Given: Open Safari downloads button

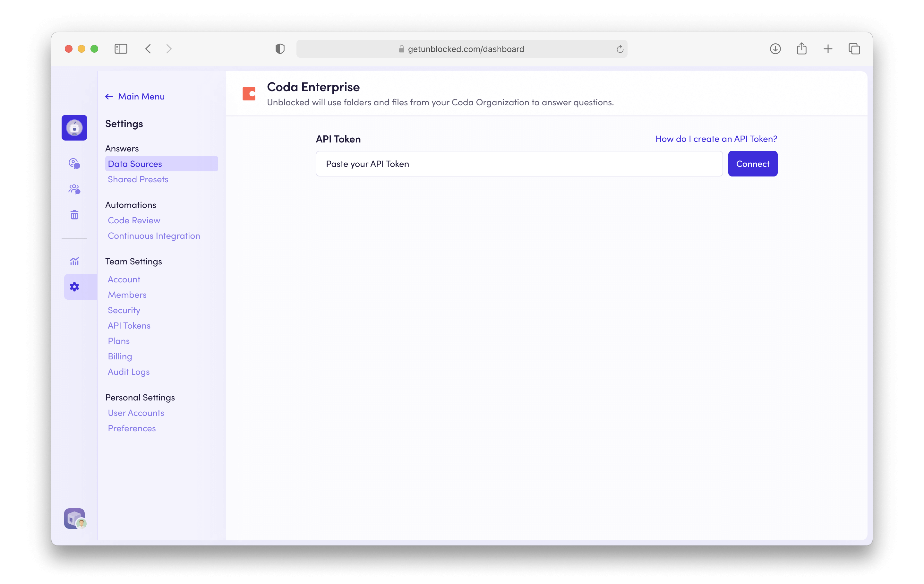Looking at the screenshot, I should (775, 49).
